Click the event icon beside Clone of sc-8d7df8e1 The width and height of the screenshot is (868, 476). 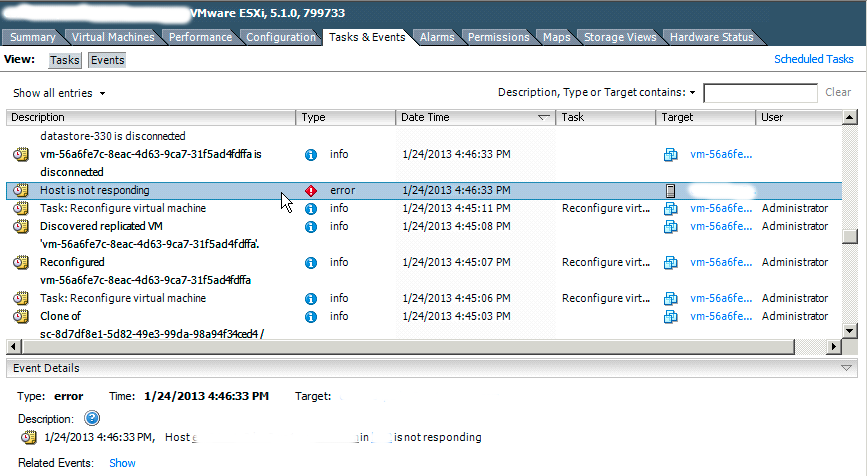click(x=20, y=317)
